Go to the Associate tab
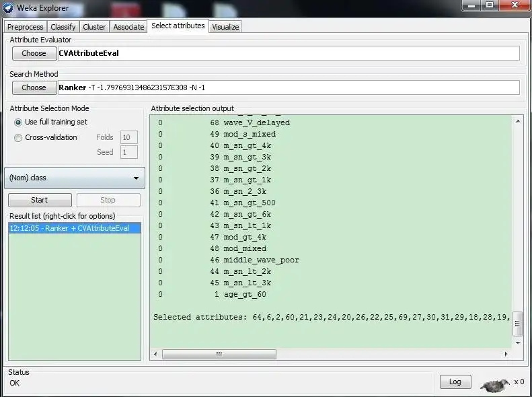Viewport: 532px width, 397px height. [128, 27]
